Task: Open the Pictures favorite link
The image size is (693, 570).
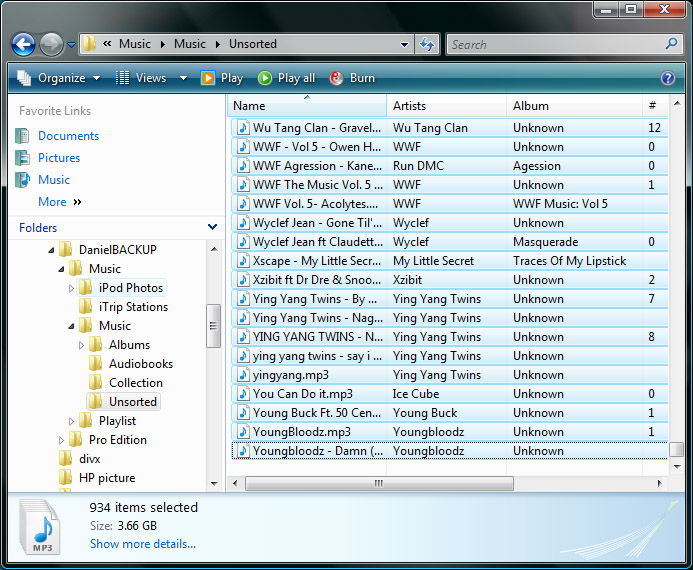Action: tap(59, 158)
